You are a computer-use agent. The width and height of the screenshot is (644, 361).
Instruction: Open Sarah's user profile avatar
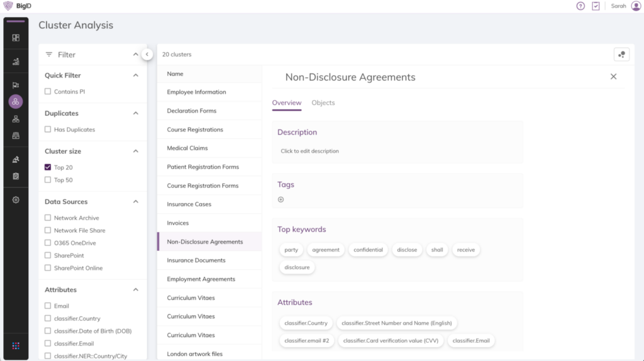point(635,6)
